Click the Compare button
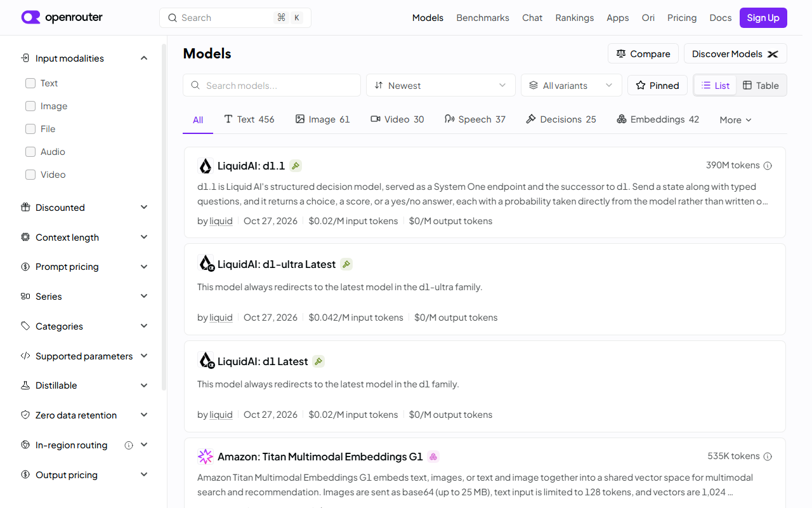The image size is (812, 508). tap(643, 54)
